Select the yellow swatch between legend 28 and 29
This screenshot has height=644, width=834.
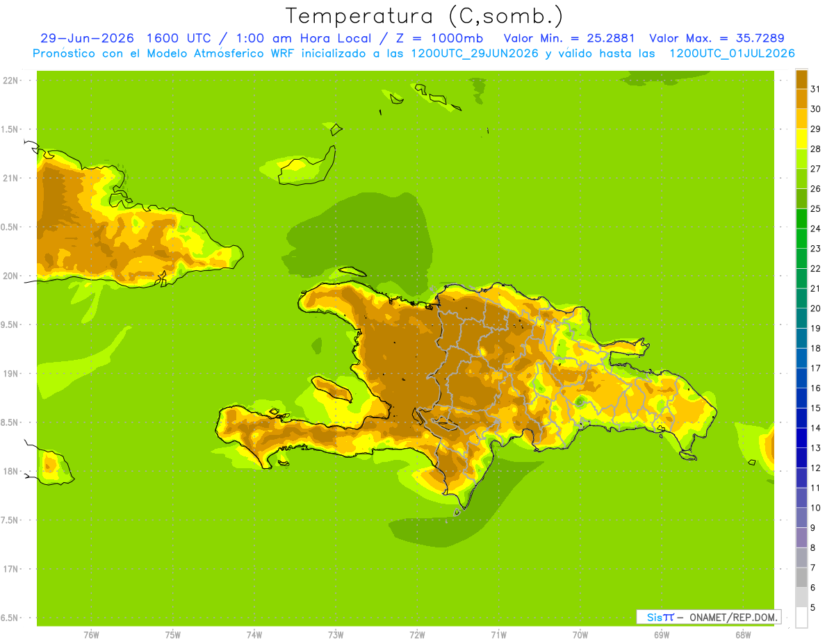[801, 139]
